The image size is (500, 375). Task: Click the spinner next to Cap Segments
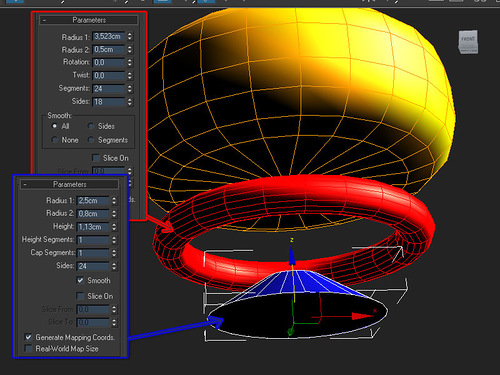point(114,253)
